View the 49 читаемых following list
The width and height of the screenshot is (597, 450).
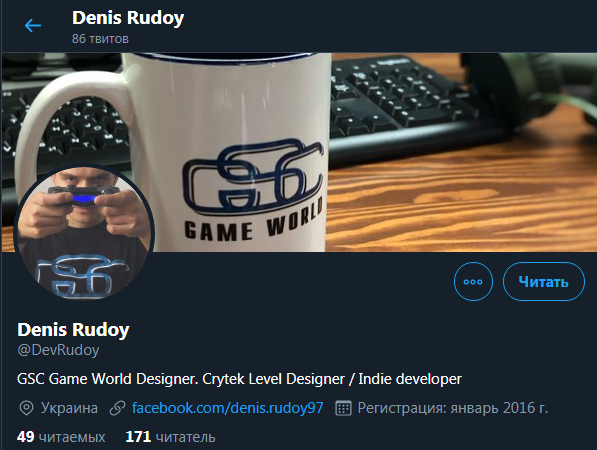click(61, 437)
